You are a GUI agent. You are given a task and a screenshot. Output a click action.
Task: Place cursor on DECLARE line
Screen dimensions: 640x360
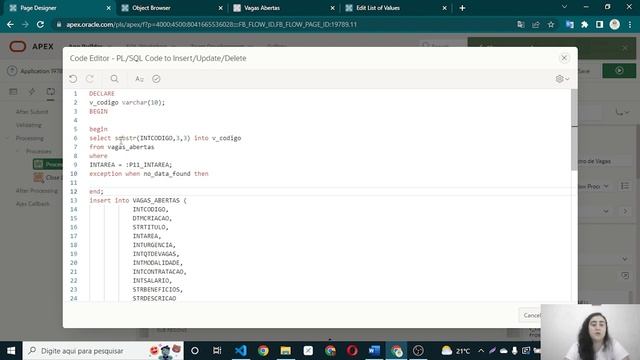coord(102,93)
